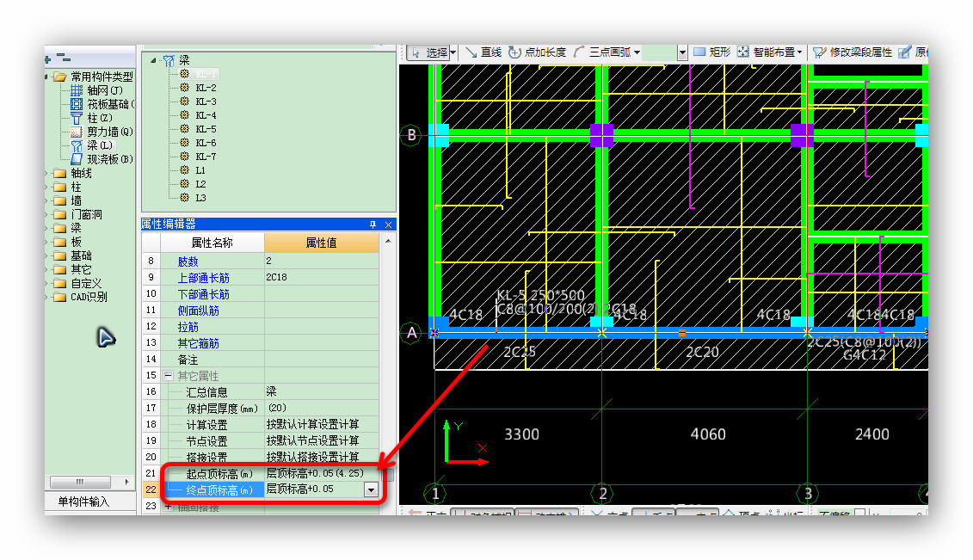Screen dimensions: 973x560
Task: Click the plus icon above the component tree
Action: (x=48, y=58)
